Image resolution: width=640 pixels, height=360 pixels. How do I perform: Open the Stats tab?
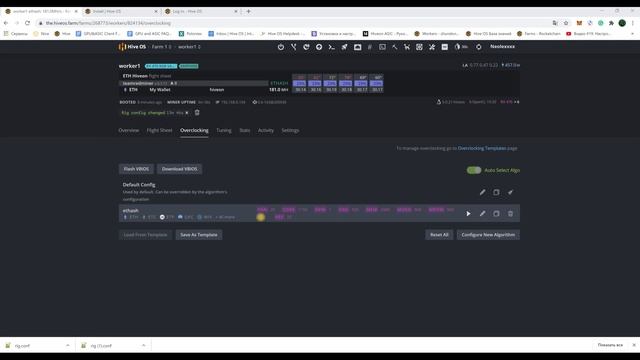[x=244, y=130]
